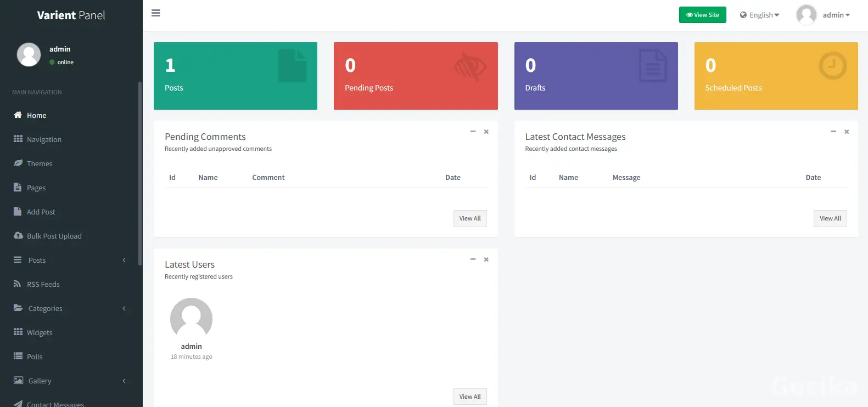868x407 pixels.
Task: Click the Gallery image icon
Action: [18, 381]
